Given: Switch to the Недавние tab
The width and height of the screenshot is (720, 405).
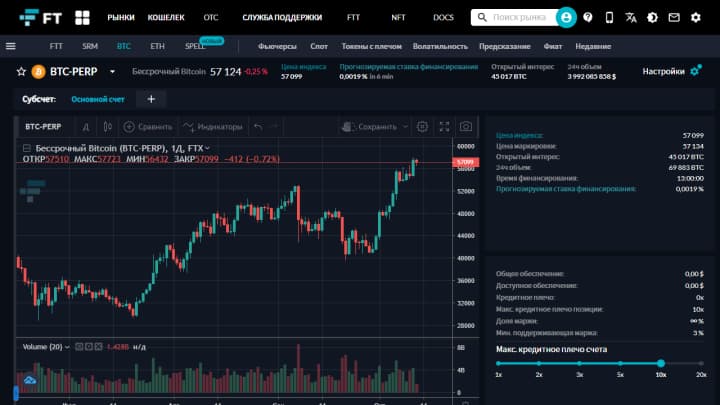Looking at the screenshot, I should click(x=593, y=46).
